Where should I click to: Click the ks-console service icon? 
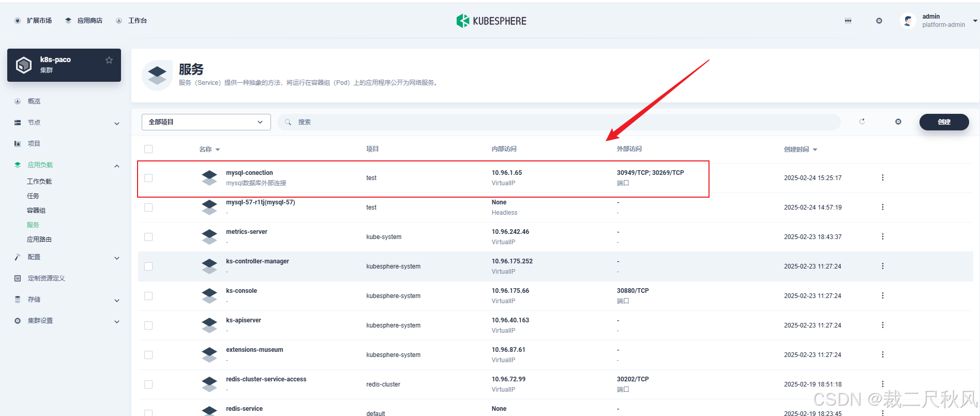pos(209,296)
